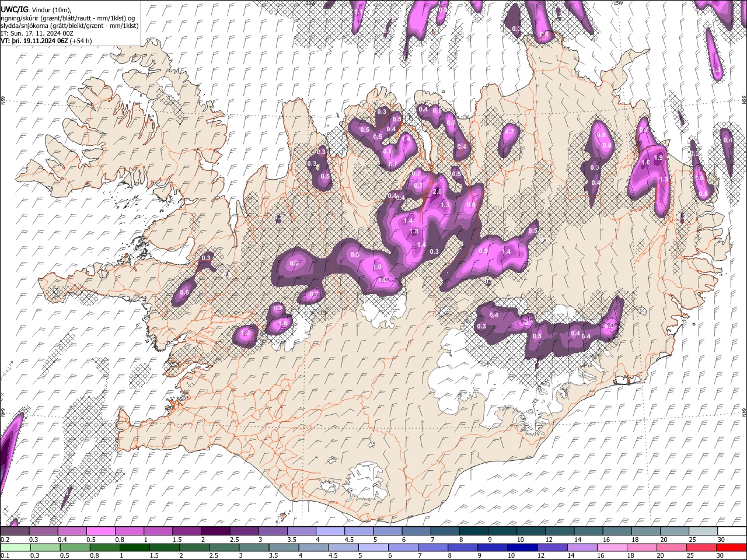This screenshot has width=747, height=560.
Task: Select the 0.9 value in the central-east snow patch
Action: 483,251
